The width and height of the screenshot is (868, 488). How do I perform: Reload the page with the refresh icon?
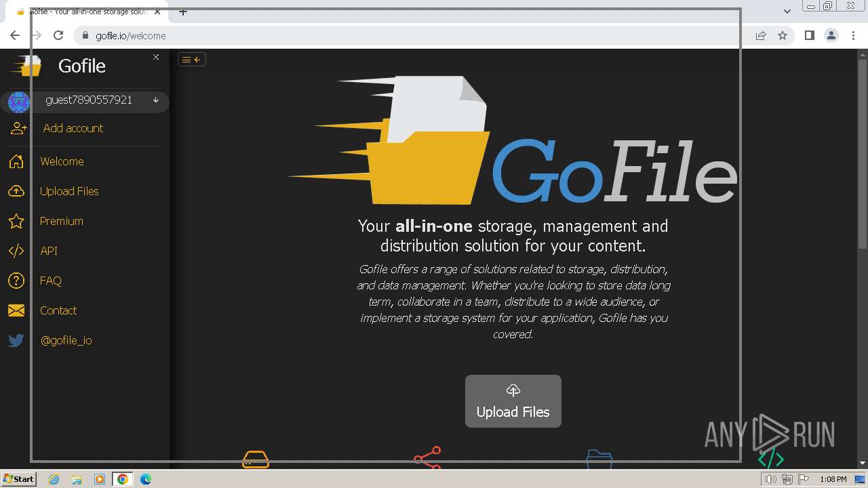[58, 35]
